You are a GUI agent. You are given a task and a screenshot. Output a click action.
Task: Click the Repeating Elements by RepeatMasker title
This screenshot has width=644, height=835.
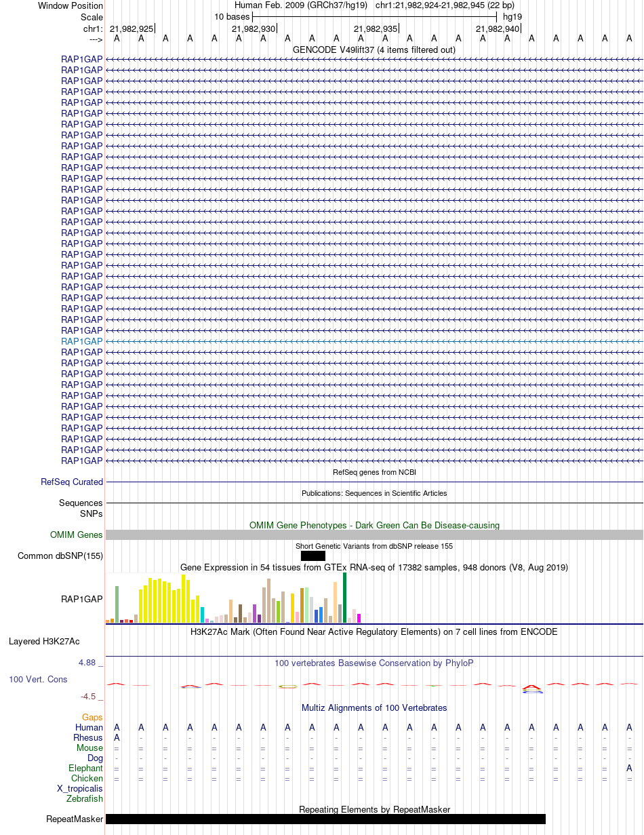point(374,809)
